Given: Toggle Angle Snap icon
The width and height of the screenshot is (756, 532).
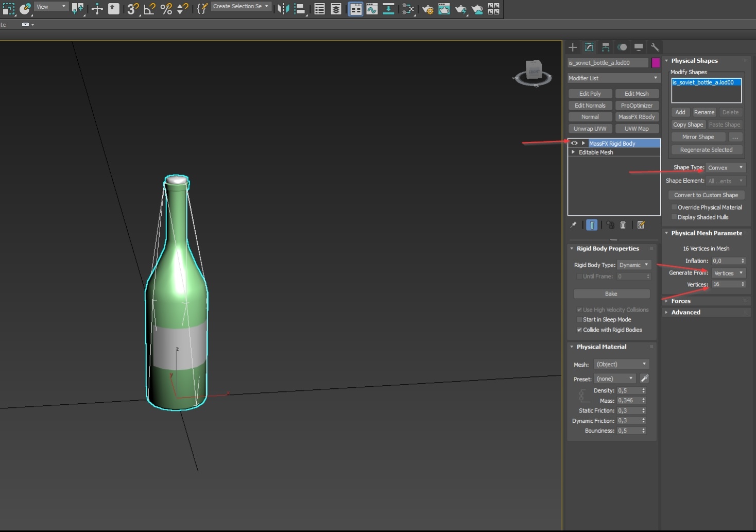Looking at the screenshot, I should 149,9.
